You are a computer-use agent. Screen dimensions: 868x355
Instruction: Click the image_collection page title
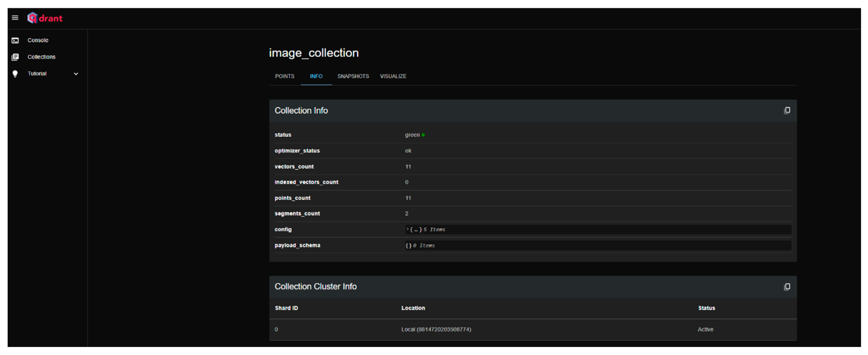tap(314, 53)
